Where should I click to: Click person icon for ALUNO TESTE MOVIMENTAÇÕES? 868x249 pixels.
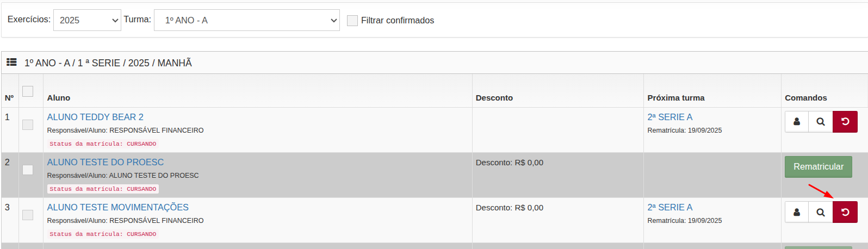point(797,212)
